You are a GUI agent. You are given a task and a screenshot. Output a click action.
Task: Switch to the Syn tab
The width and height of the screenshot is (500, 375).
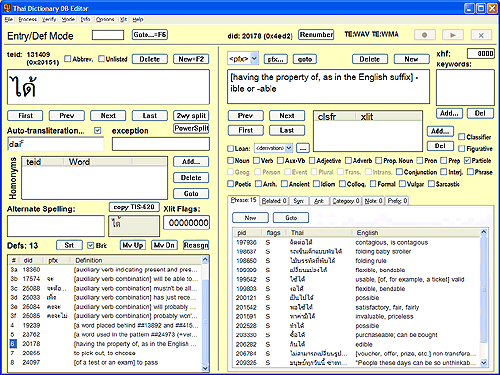click(299, 201)
